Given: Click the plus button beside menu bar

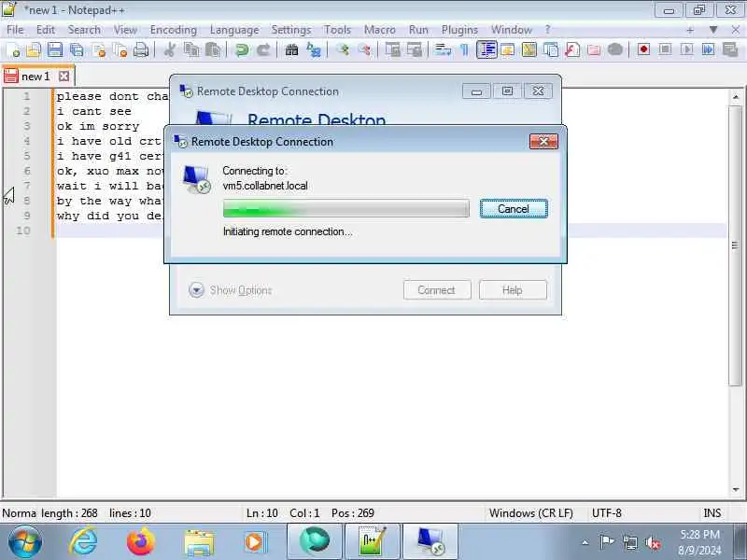Looking at the screenshot, I should click(690, 30).
